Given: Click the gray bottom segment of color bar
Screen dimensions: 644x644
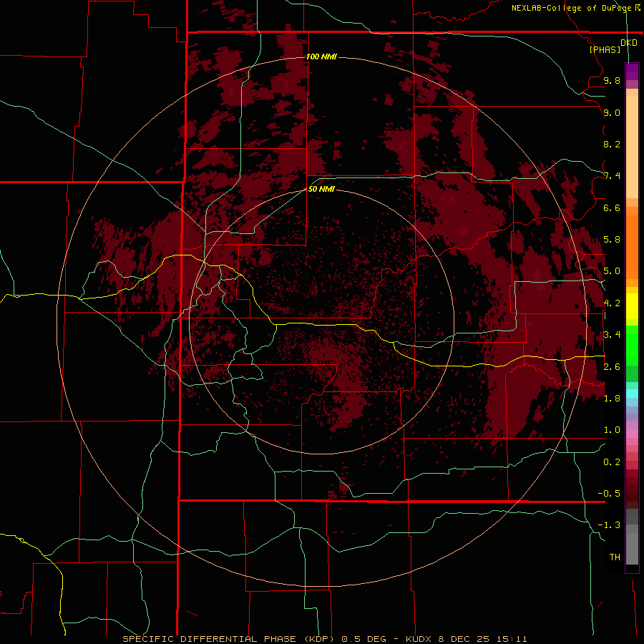Looking at the screenshot, I should tap(632, 549).
